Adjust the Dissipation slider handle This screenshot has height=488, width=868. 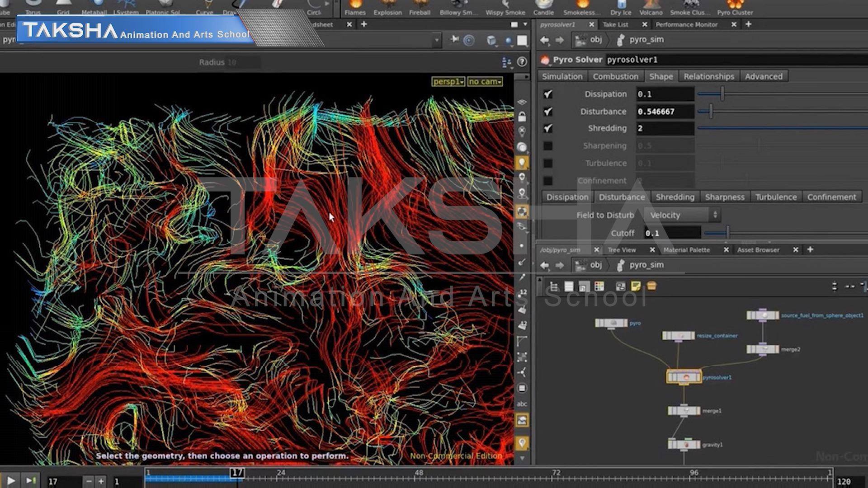[x=722, y=94]
